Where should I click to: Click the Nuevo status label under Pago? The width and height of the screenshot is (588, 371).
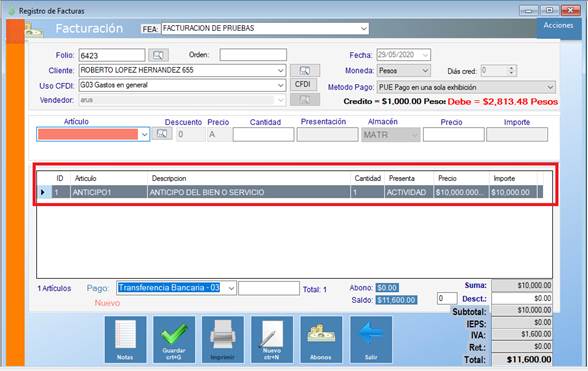click(107, 303)
